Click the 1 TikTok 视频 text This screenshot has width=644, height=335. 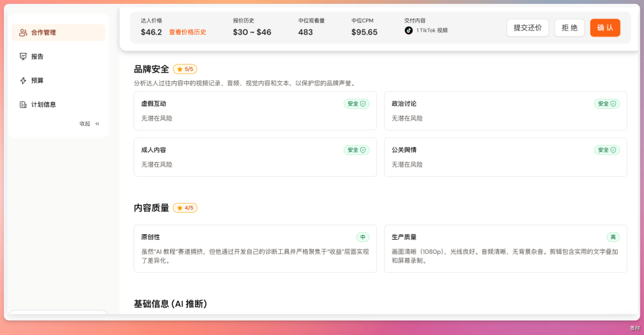432,30
